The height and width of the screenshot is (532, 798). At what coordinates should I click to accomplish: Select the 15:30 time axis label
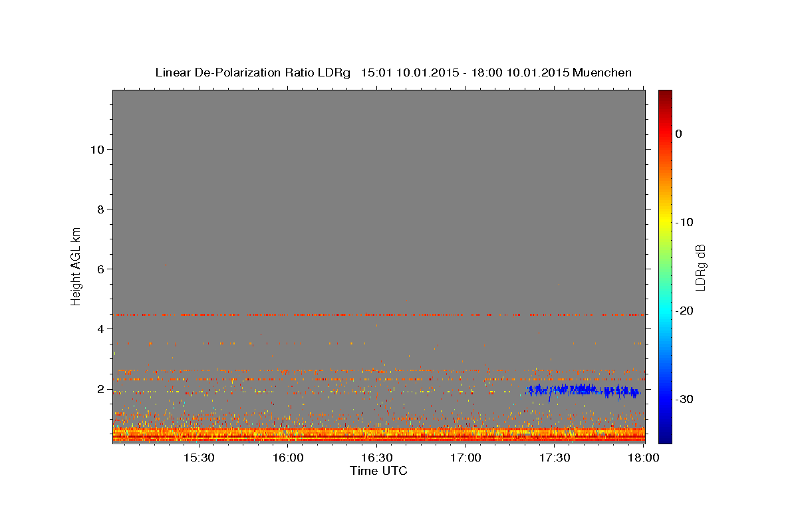tap(198, 458)
